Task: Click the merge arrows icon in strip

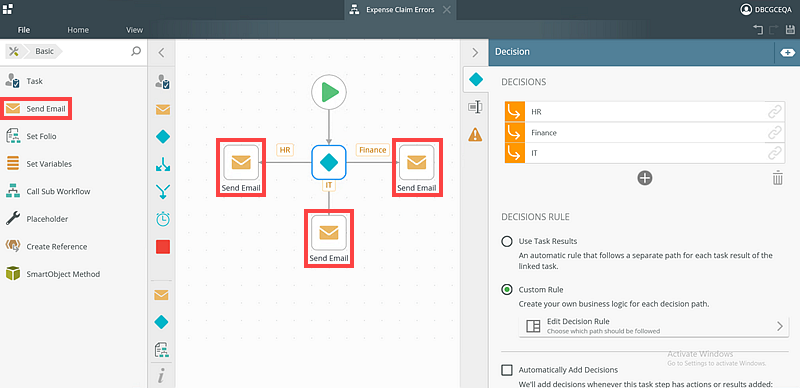Action: point(162,192)
